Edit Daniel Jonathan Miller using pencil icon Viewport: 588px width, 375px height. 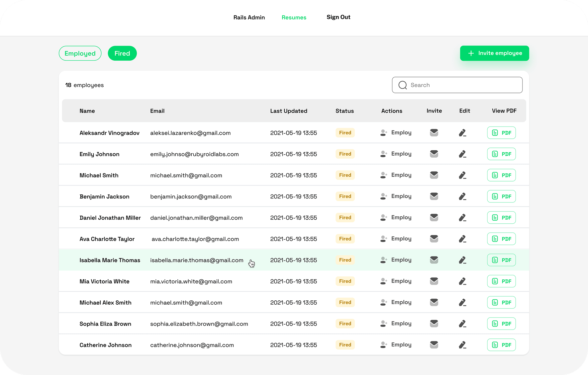pos(462,218)
